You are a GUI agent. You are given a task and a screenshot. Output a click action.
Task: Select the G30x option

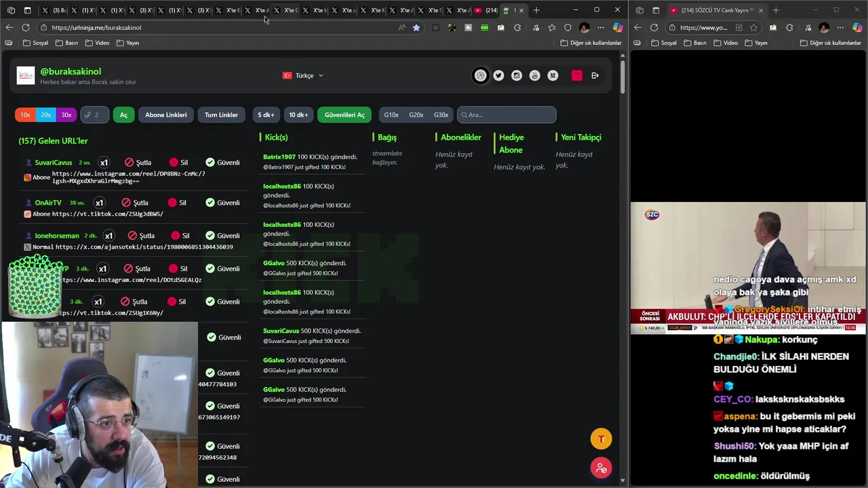coord(441,115)
